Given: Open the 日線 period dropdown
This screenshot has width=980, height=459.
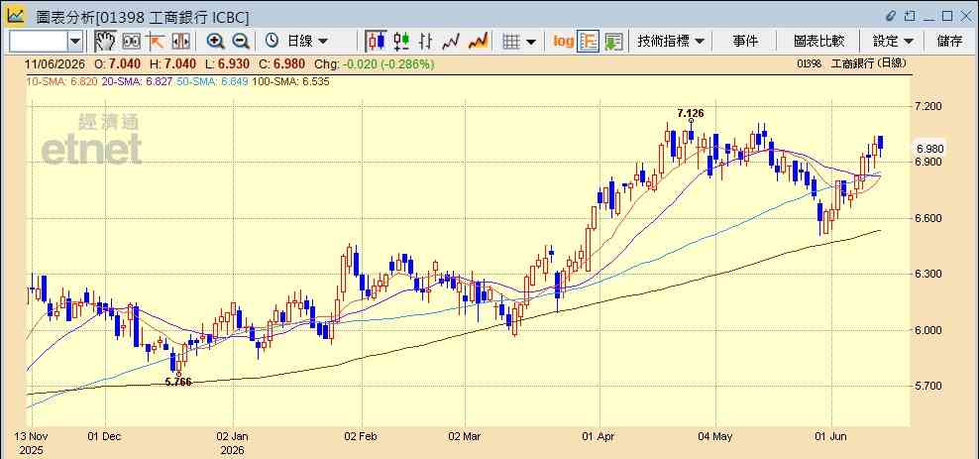Looking at the screenshot, I should click(x=297, y=42).
